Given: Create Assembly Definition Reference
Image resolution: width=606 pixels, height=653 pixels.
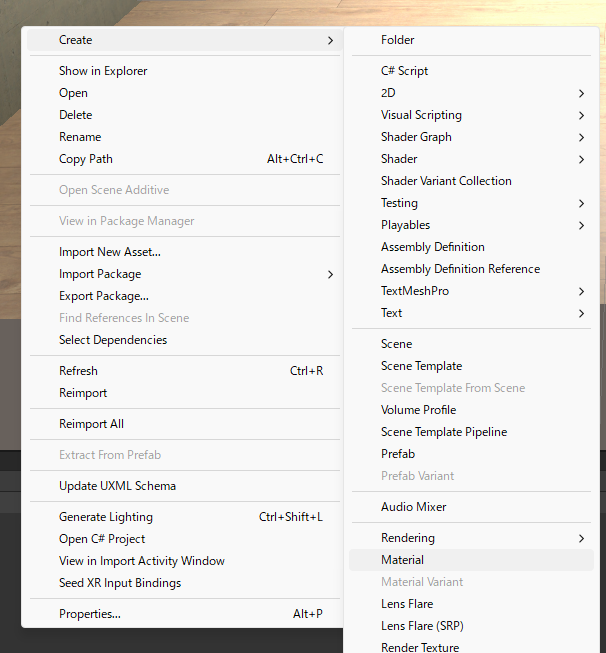Looking at the screenshot, I should point(471,269).
